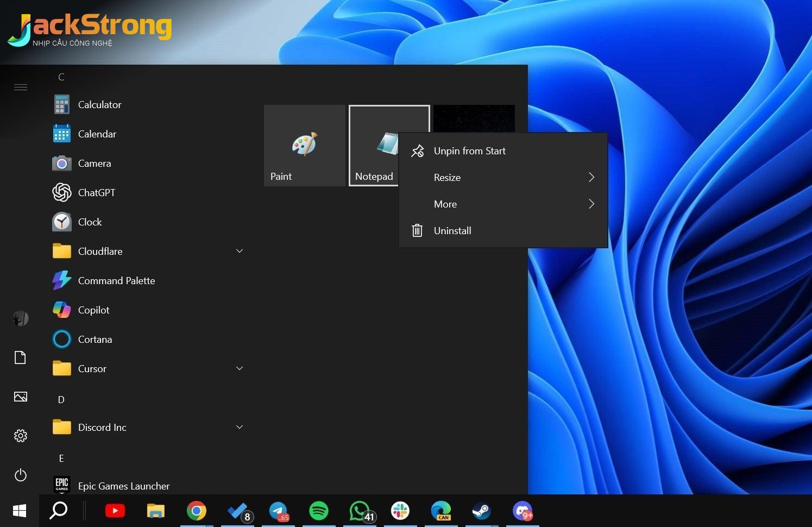Jump via letter header C

click(x=61, y=77)
